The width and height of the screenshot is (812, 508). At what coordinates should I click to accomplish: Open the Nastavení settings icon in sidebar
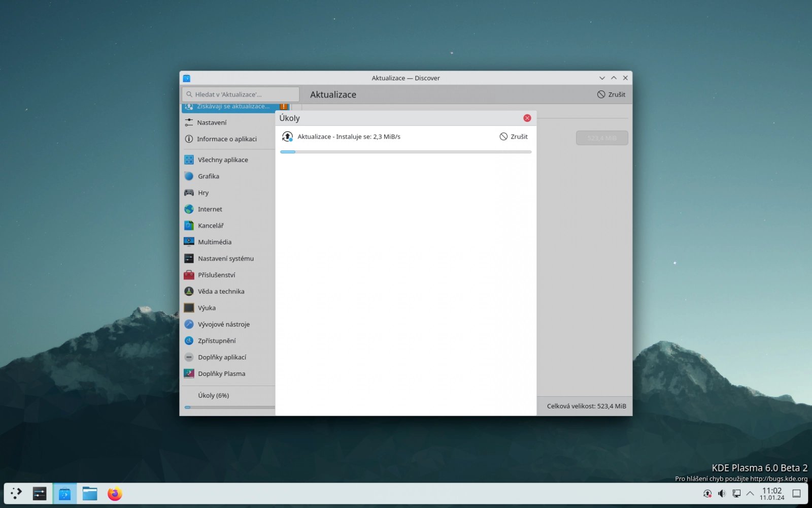tap(189, 122)
